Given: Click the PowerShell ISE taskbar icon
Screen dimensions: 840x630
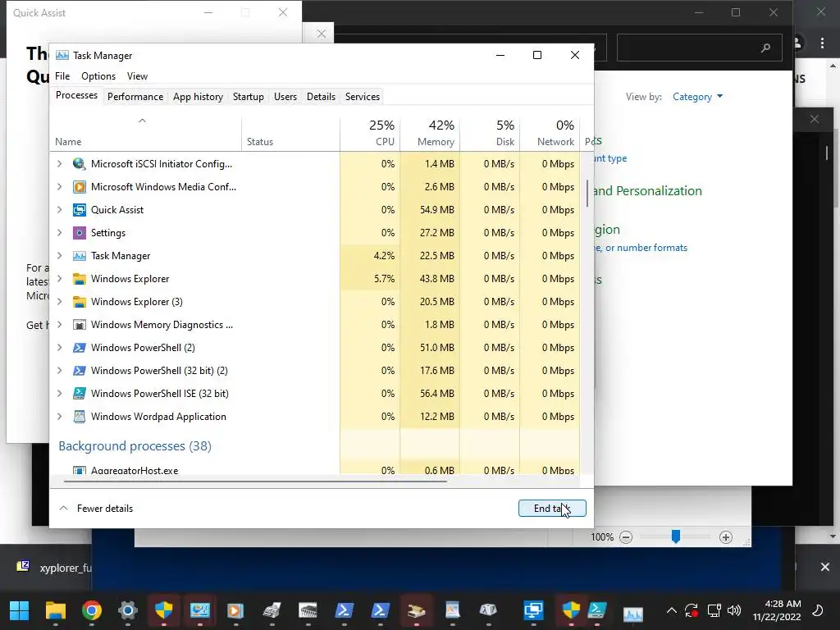Looking at the screenshot, I should [597, 610].
